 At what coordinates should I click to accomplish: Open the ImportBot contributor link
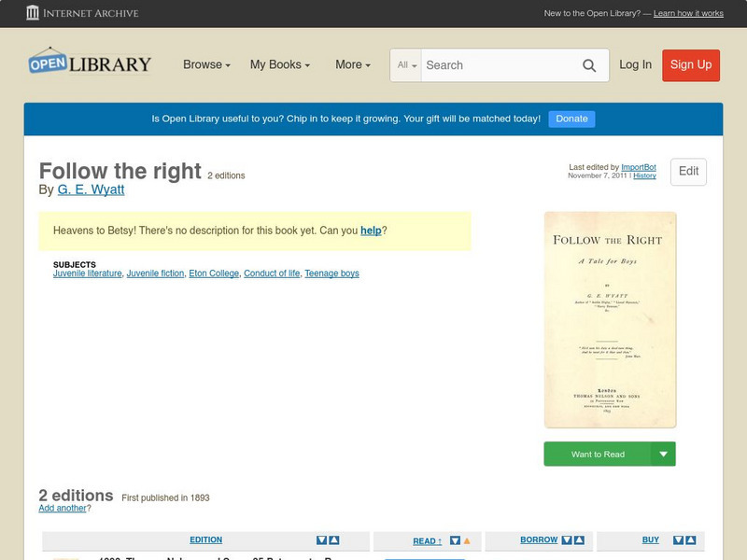[x=639, y=166]
